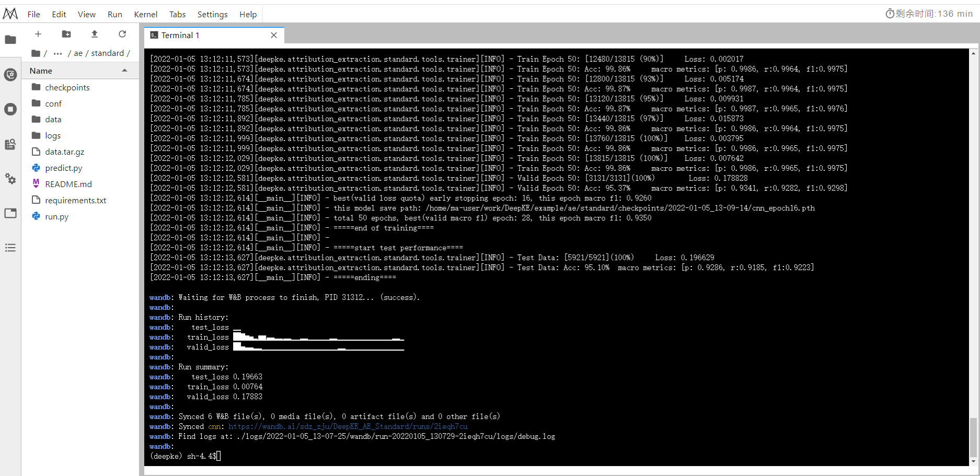
Task: Open the Git/source sidebar panel icon
Action: (10, 75)
